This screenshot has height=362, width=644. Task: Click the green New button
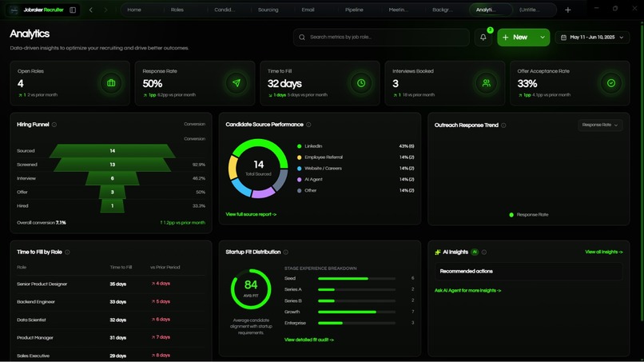coord(517,38)
